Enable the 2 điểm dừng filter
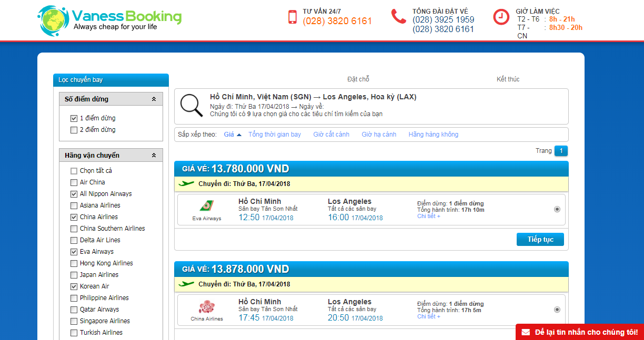644x340 pixels. pyautogui.click(x=74, y=130)
